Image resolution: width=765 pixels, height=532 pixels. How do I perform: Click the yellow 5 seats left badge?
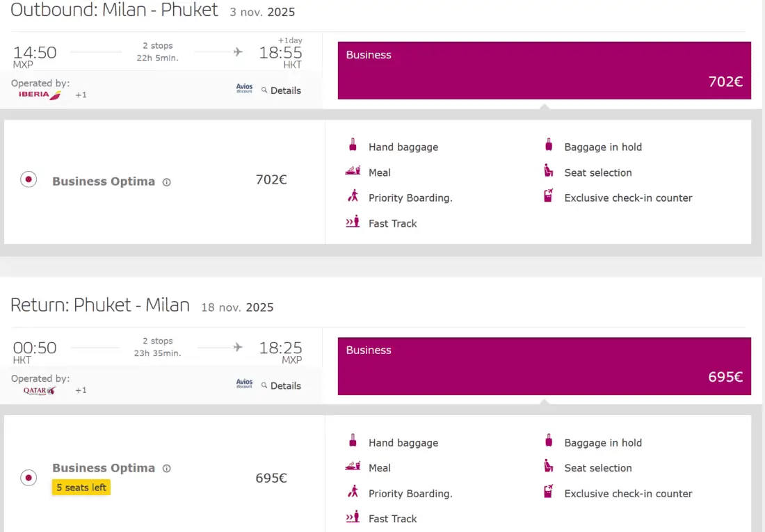81,487
